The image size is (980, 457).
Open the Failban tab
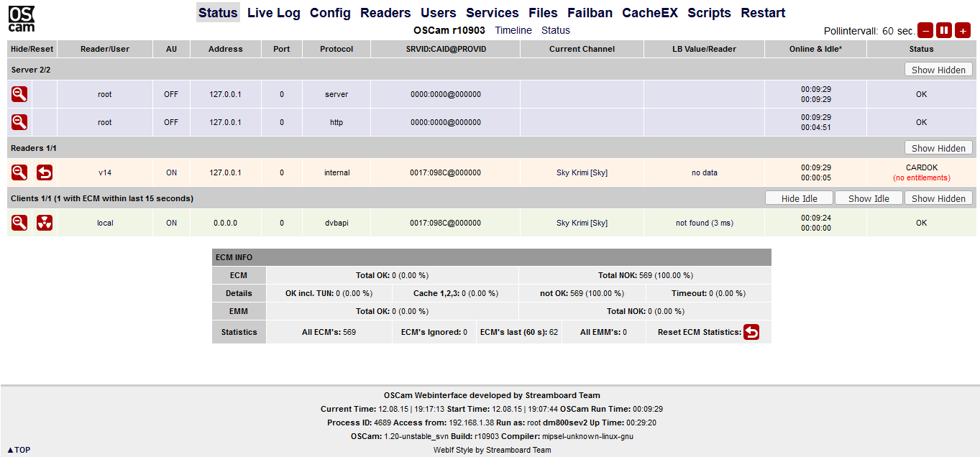click(590, 13)
